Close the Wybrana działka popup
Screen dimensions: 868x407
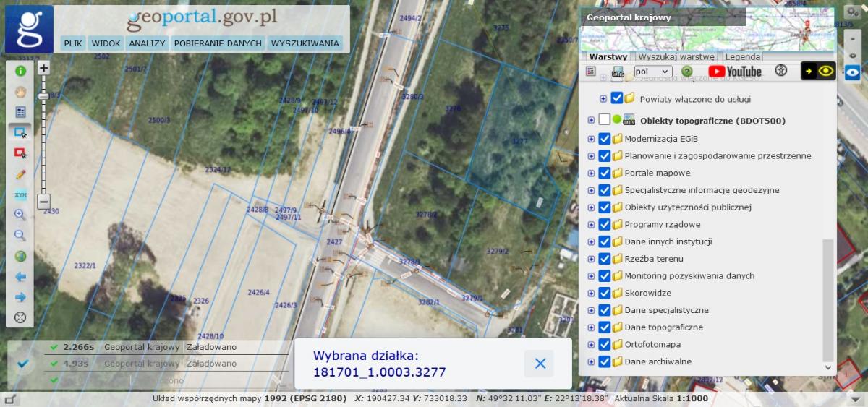click(x=540, y=364)
